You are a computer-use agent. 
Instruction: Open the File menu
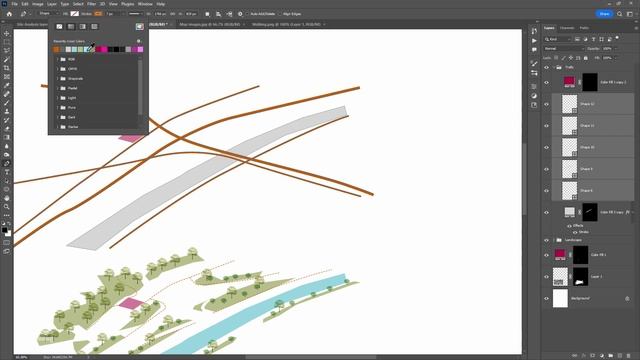pos(15,4)
